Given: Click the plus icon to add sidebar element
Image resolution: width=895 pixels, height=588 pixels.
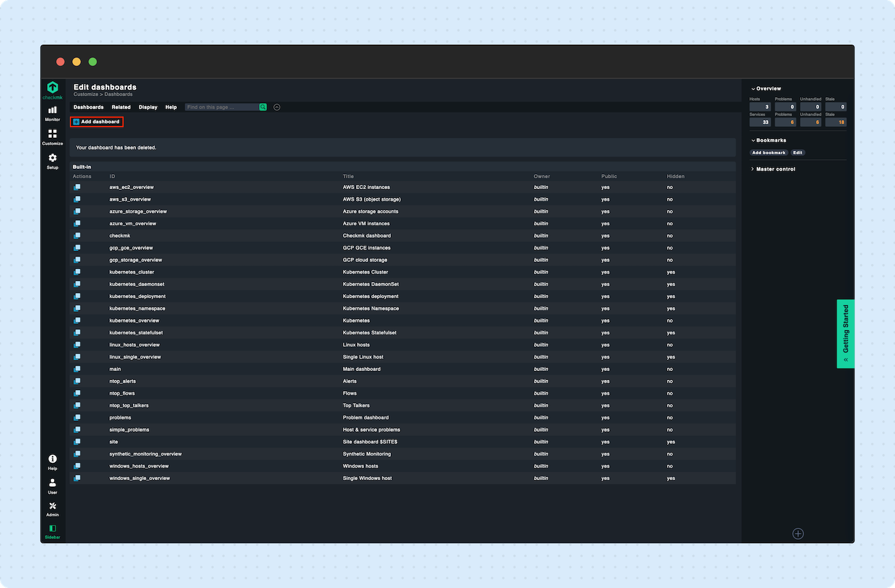Looking at the screenshot, I should tap(798, 534).
